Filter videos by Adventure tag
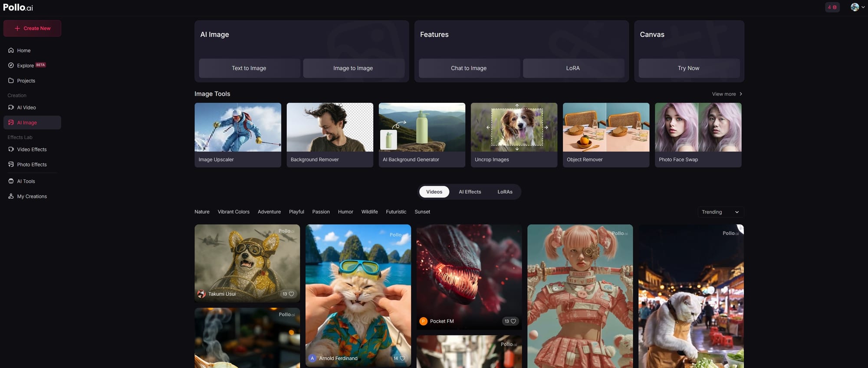 click(x=269, y=212)
